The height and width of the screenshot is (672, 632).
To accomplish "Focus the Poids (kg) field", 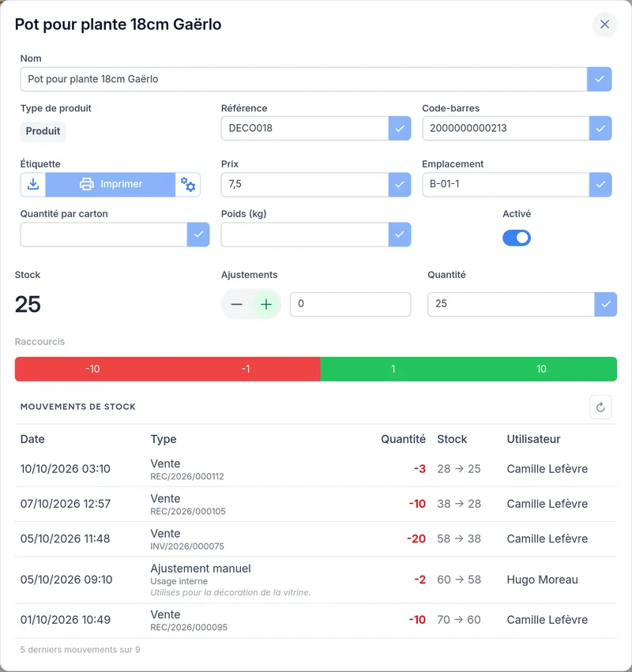I will pos(305,235).
